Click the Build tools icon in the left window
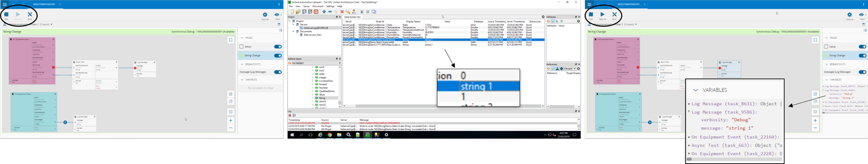Viewport: 868px width, 164px height. [30, 14]
